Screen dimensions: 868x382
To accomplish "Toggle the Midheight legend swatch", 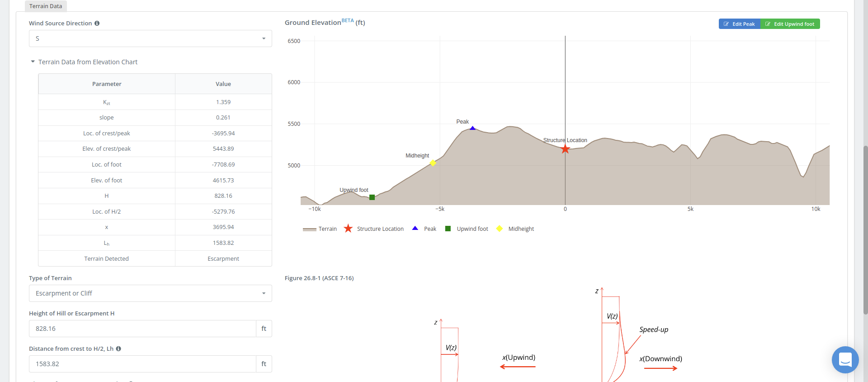I will (x=500, y=229).
